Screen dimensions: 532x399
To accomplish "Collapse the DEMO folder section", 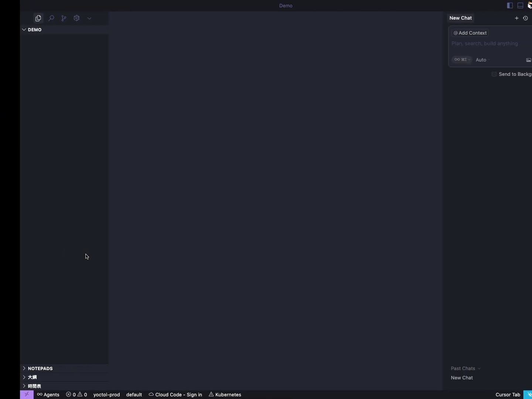I will point(34,30).
